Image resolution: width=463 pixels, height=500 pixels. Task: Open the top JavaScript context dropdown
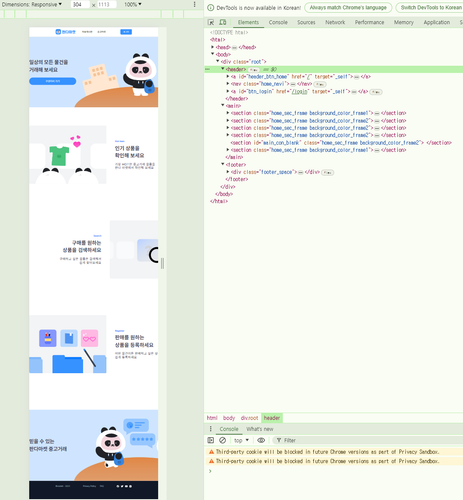pyautogui.click(x=241, y=440)
